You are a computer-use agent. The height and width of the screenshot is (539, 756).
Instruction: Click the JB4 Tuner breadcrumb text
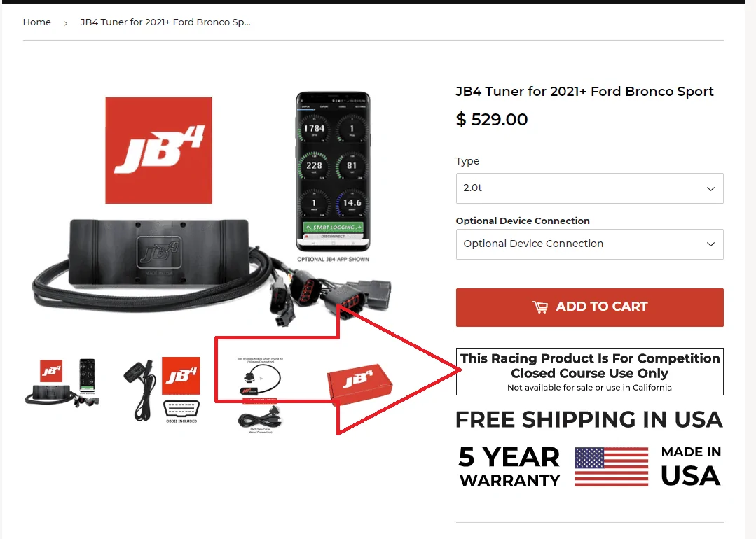pyautogui.click(x=165, y=22)
